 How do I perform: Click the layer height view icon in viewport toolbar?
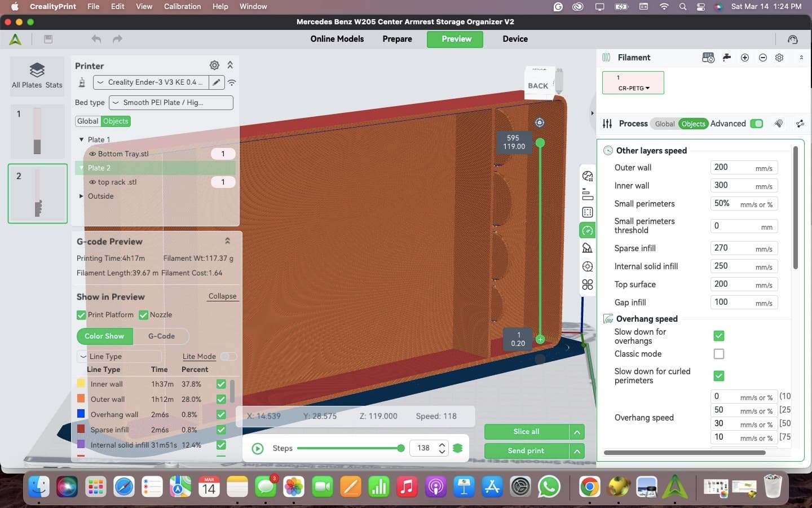[588, 194]
